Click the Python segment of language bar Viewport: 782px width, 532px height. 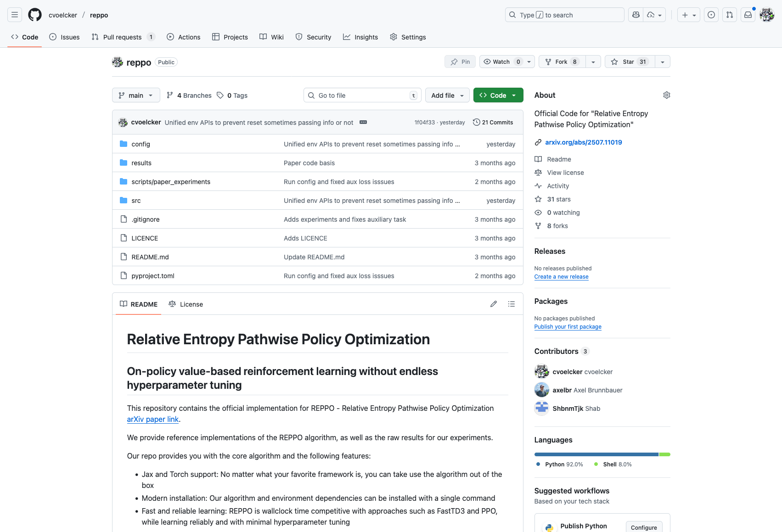point(596,454)
